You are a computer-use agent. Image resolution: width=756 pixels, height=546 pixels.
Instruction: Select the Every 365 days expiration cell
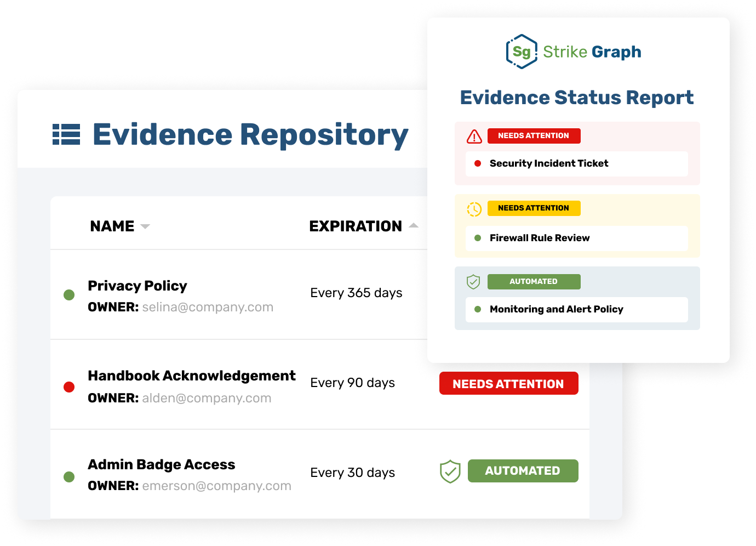coord(356,293)
